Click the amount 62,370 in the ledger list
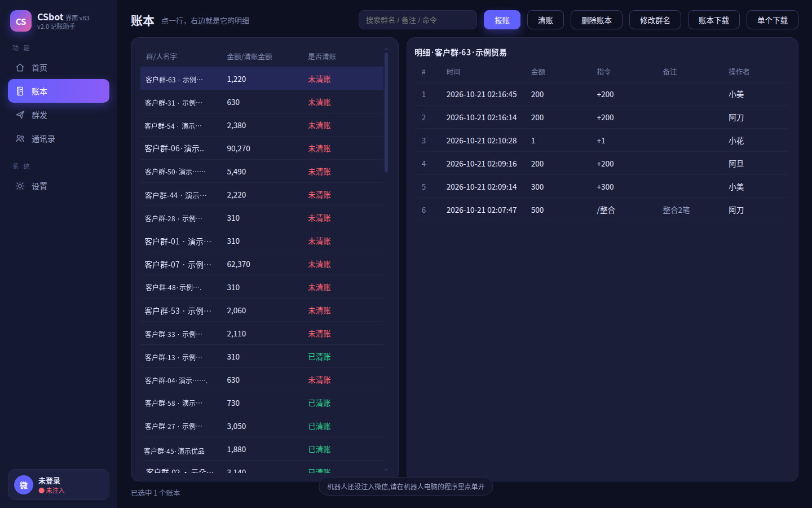 coord(239,264)
